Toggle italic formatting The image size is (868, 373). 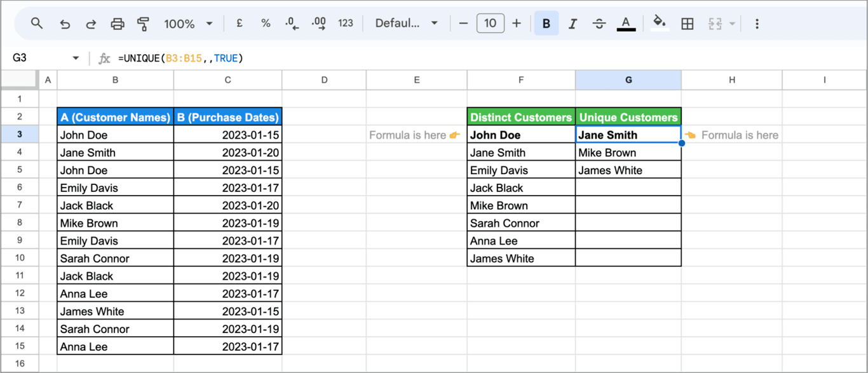pyautogui.click(x=573, y=24)
